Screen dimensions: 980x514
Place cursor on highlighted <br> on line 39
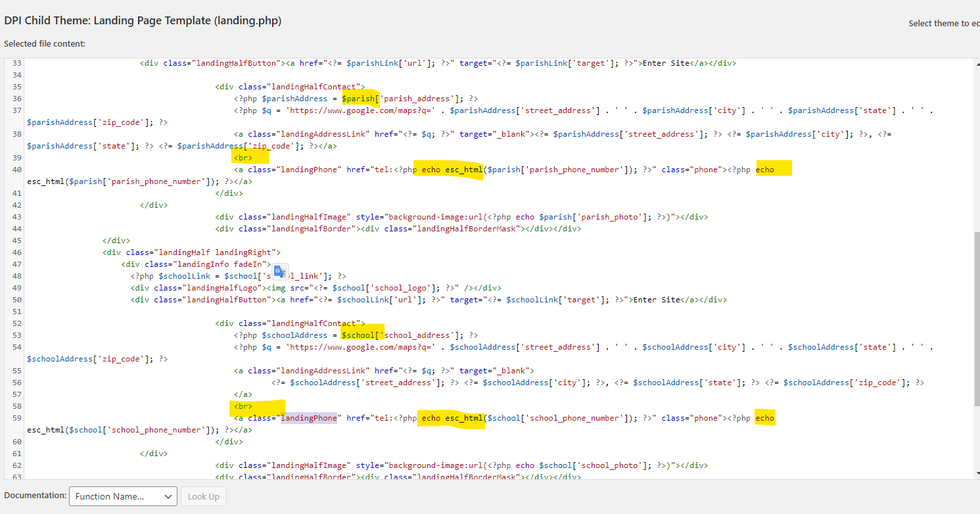(x=243, y=158)
